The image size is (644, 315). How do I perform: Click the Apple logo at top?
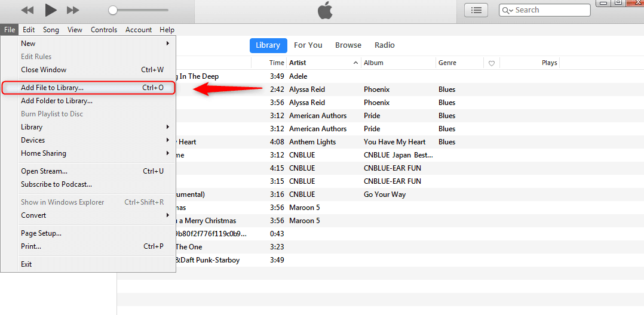point(324,10)
